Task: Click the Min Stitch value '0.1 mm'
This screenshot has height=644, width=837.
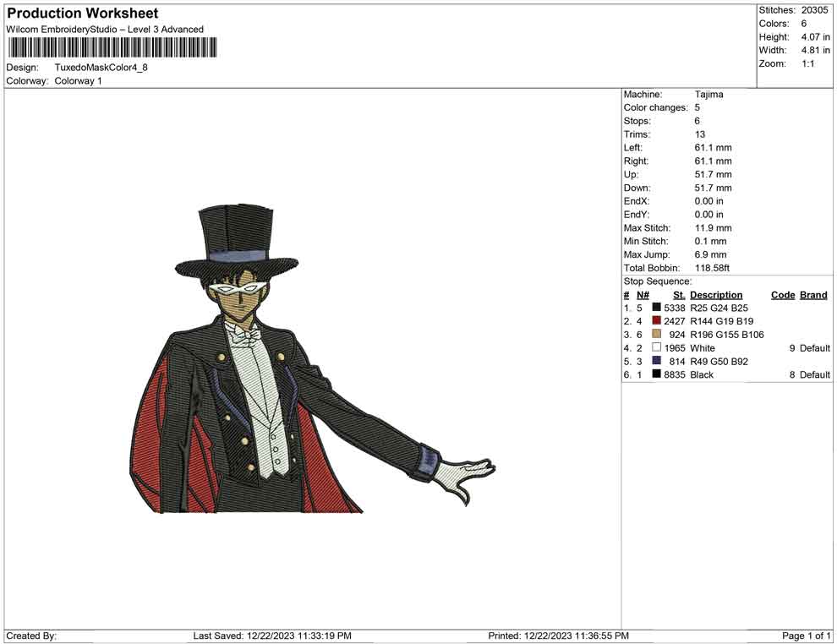Action: point(710,241)
